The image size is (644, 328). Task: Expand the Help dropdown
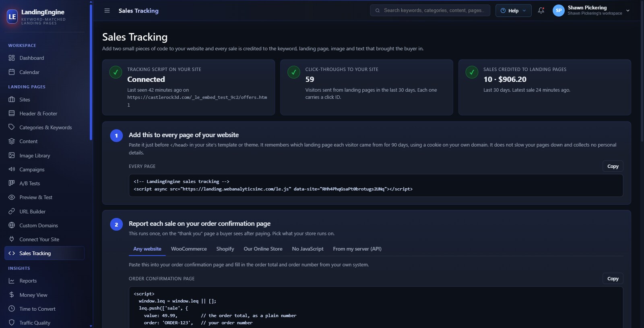[513, 10]
